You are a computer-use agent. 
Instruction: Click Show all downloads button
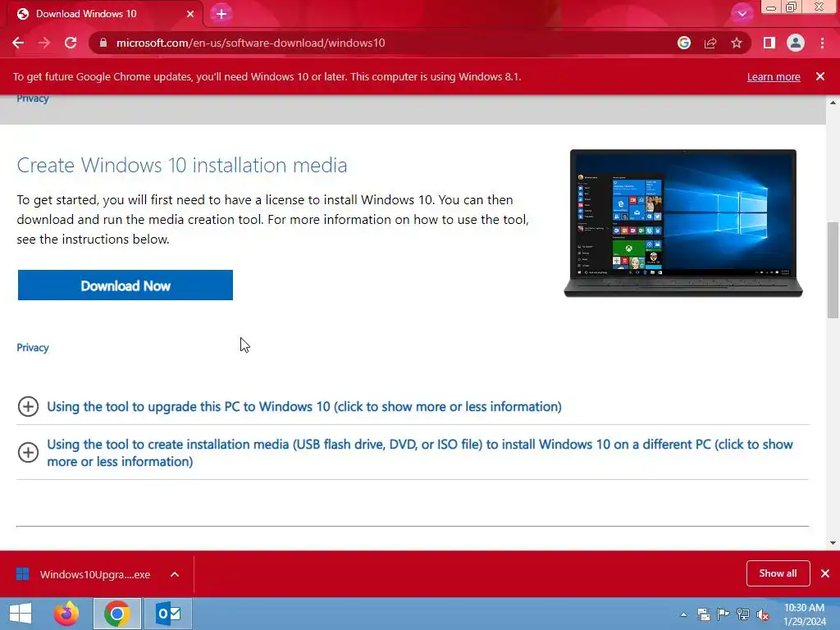click(x=778, y=573)
